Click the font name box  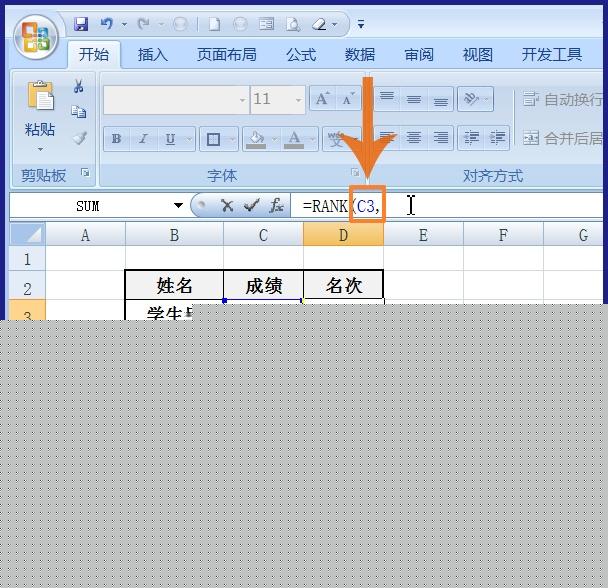pyautogui.click(x=176, y=100)
